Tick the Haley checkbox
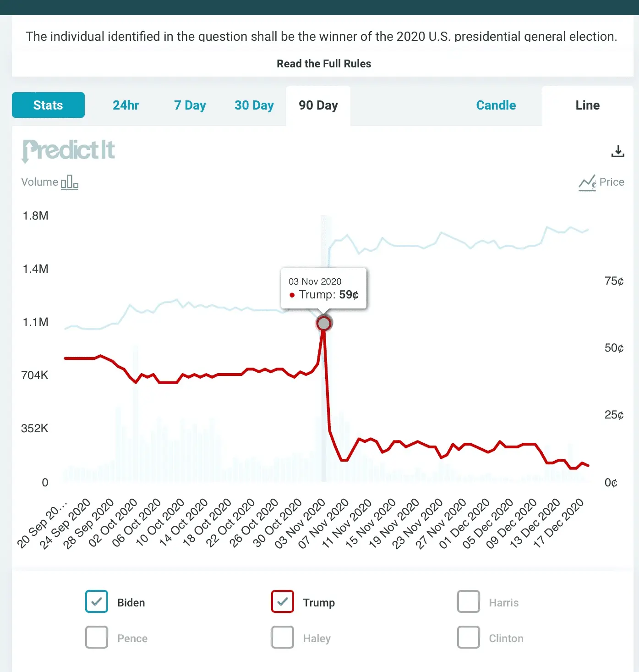Screen dimensions: 639x672 [x=283, y=638]
